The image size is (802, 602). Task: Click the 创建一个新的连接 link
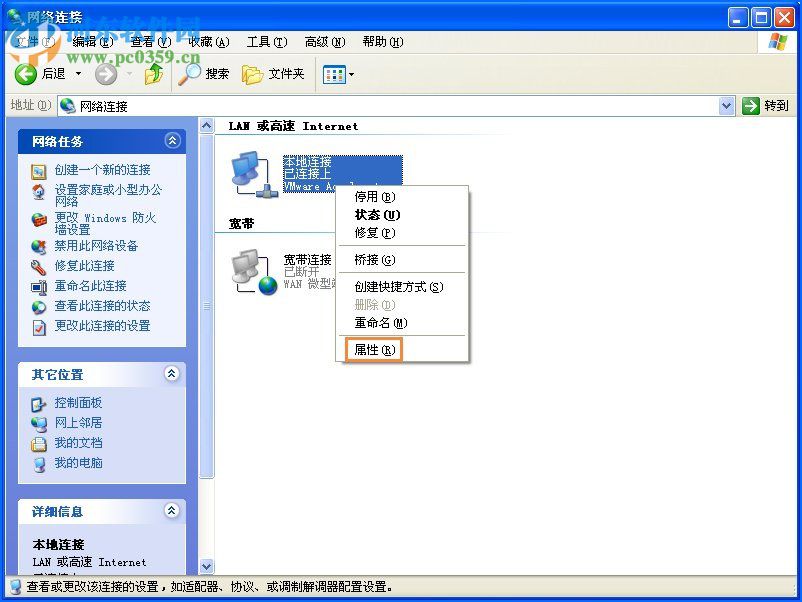102,170
